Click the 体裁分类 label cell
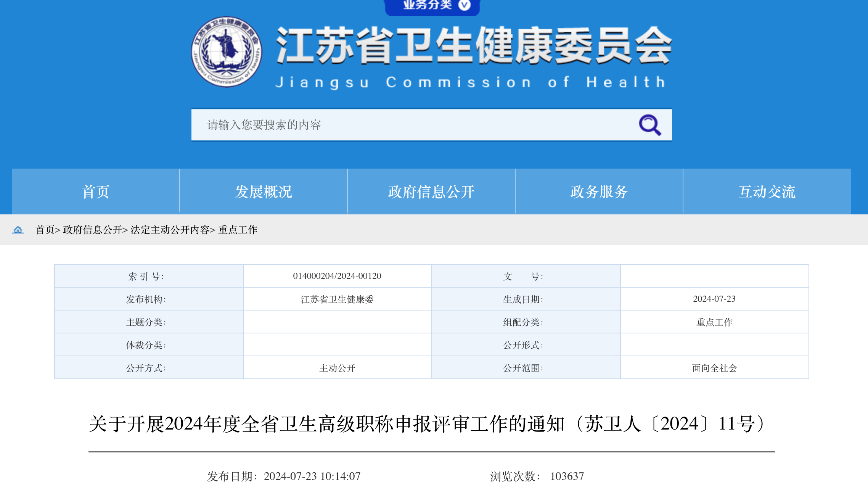The height and width of the screenshot is (486, 868). pyautogui.click(x=149, y=345)
